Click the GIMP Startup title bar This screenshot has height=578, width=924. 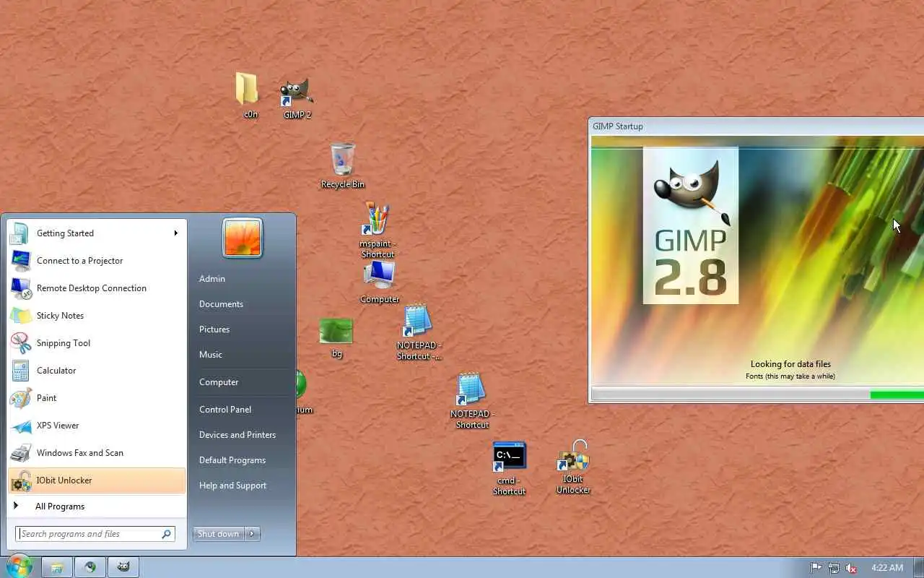point(757,126)
